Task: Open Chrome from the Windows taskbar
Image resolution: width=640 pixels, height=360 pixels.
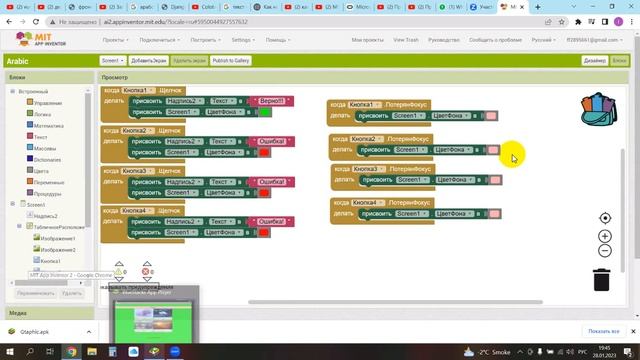Action: point(72,351)
